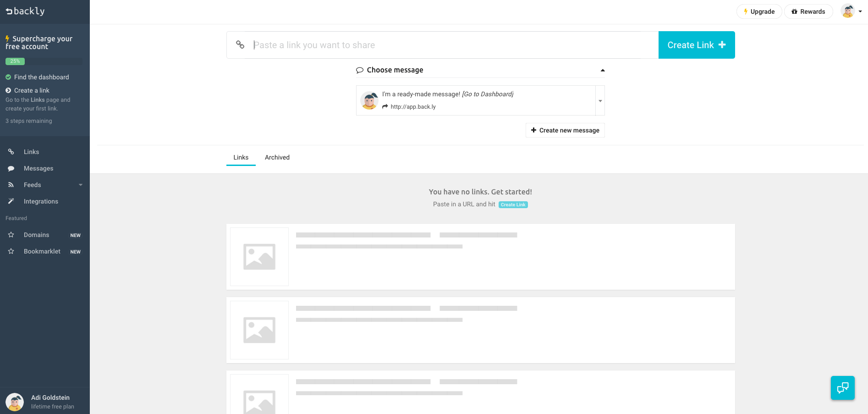Click the Feeds RSS icon
Image resolution: width=868 pixels, height=414 pixels.
(x=11, y=185)
